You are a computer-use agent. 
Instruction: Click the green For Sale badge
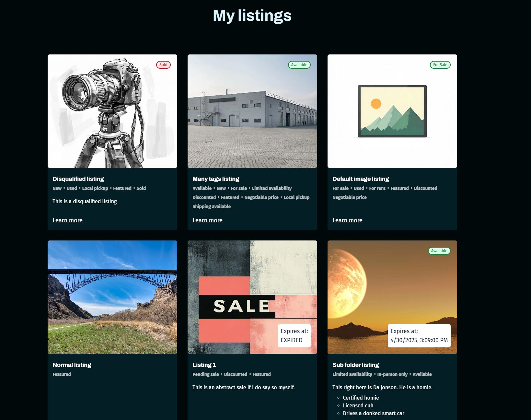point(440,65)
